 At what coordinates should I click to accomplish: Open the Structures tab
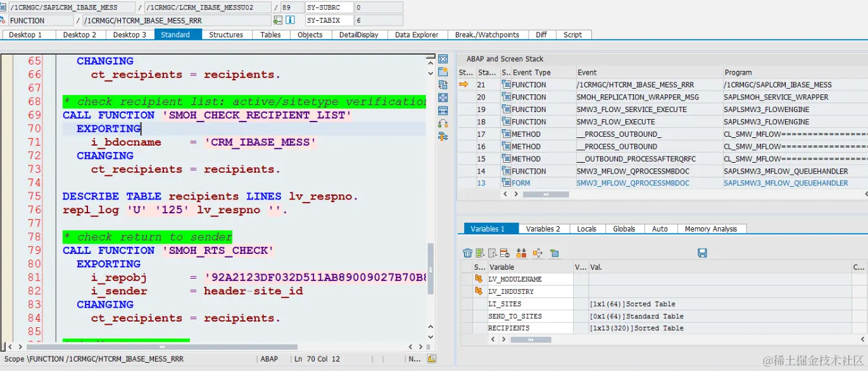click(x=226, y=35)
